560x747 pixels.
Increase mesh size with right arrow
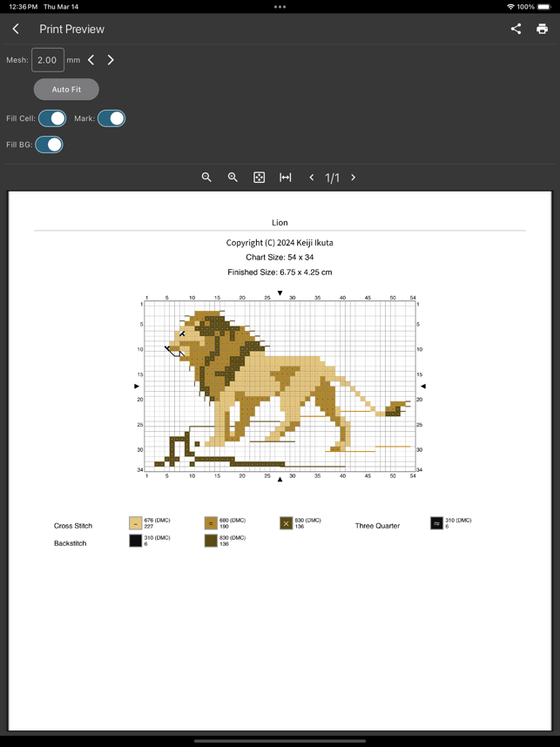(x=111, y=60)
